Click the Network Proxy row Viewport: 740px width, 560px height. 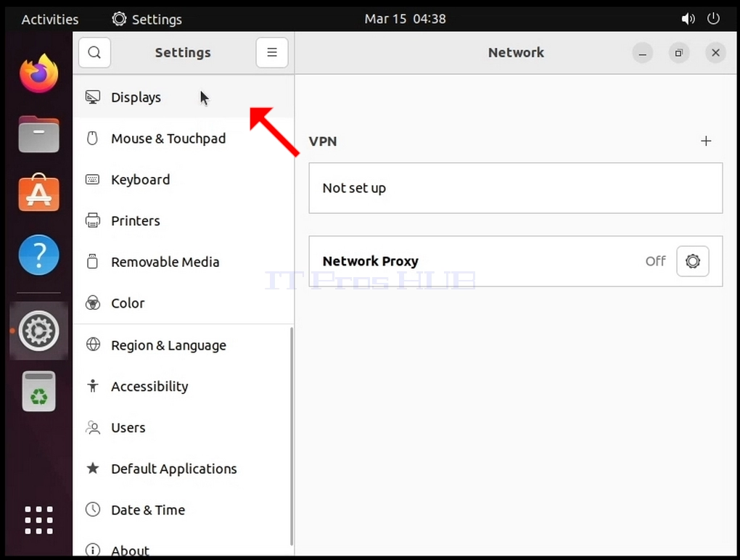click(515, 261)
